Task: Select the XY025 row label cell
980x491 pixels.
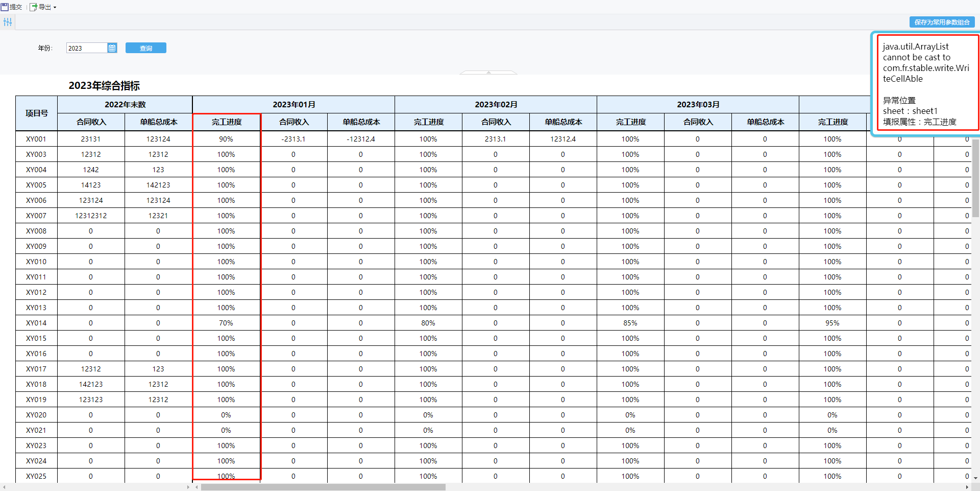Action: click(x=36, y=476)
